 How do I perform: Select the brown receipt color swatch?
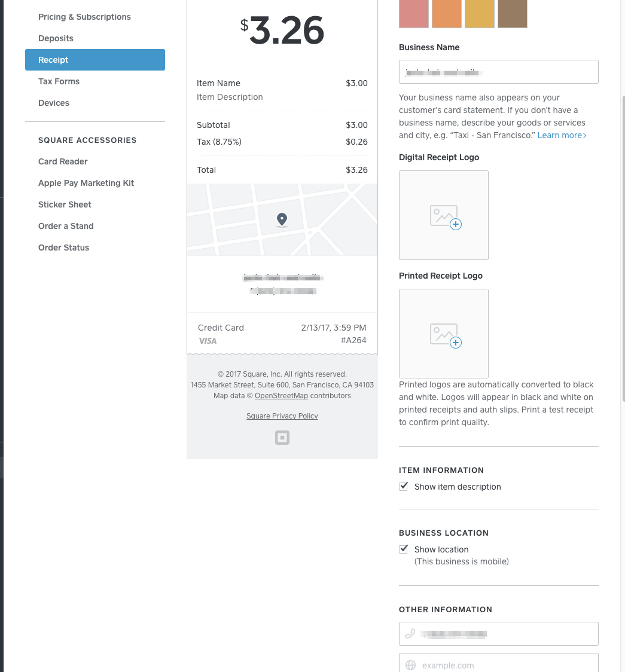513,13
